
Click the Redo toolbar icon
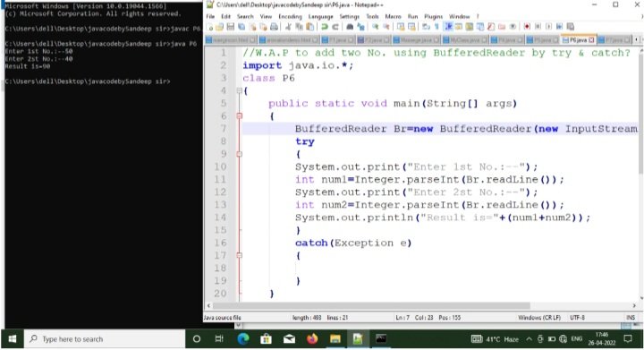[x=335, y=27]
